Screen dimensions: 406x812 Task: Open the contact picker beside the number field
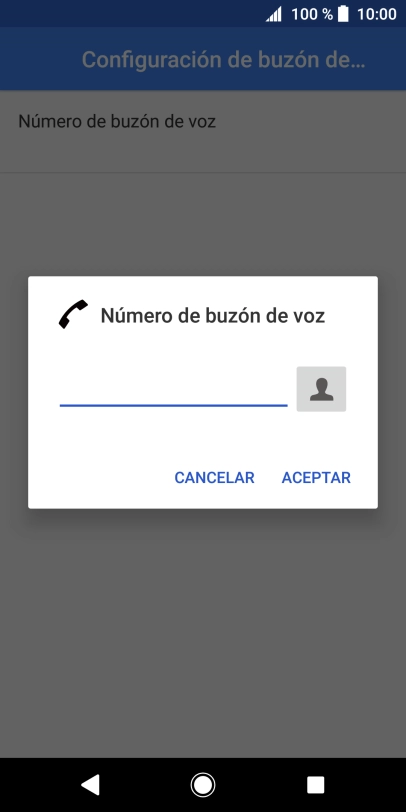(x=321, y=389)
